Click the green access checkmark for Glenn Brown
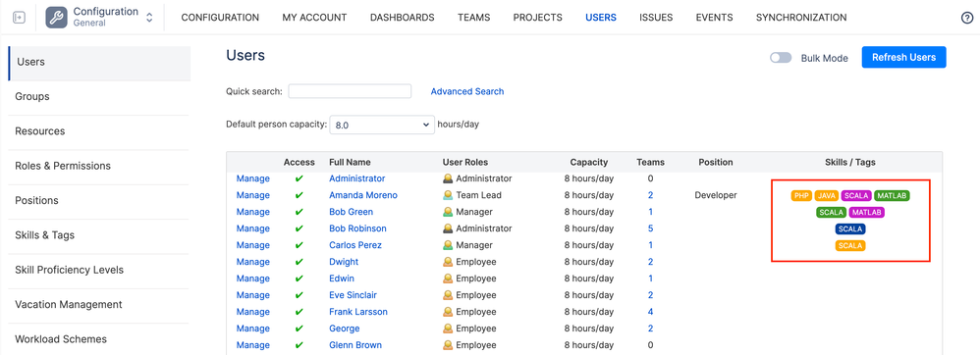The width and height of the screenshot is (980, 355). [x=299, y=345]
